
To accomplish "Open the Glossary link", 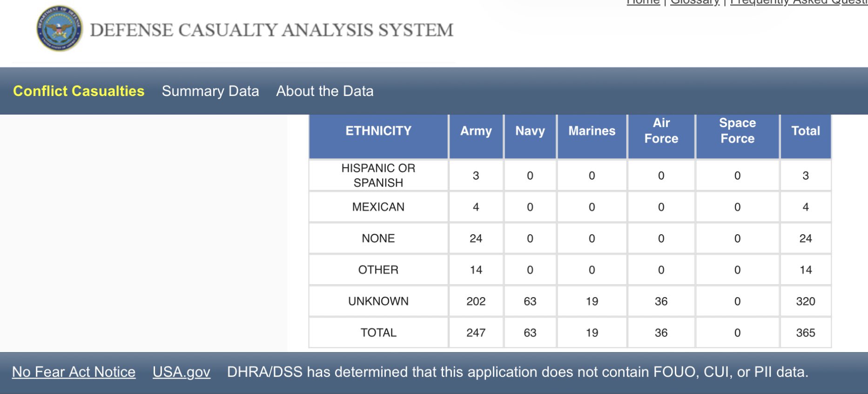I will 694,2.
